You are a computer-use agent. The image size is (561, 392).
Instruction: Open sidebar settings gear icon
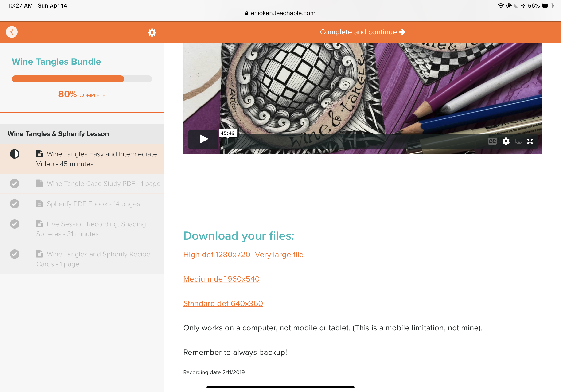[x=152, y=32]
